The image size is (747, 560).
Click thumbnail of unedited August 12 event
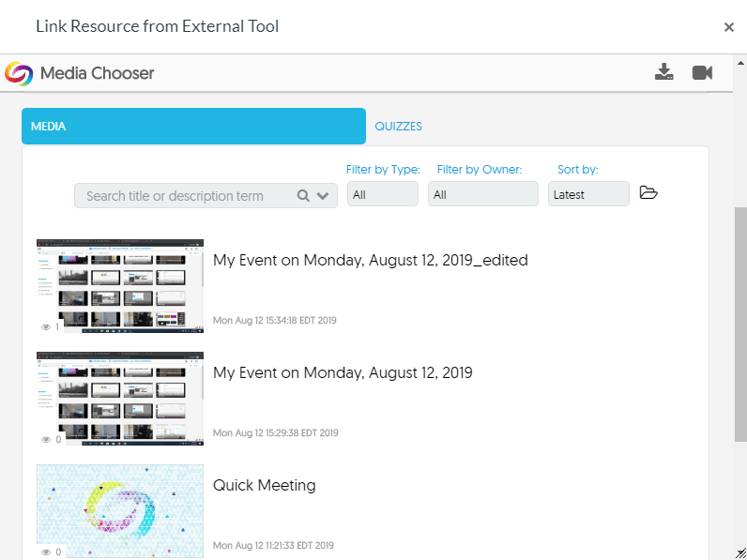[x=120, y=399]
